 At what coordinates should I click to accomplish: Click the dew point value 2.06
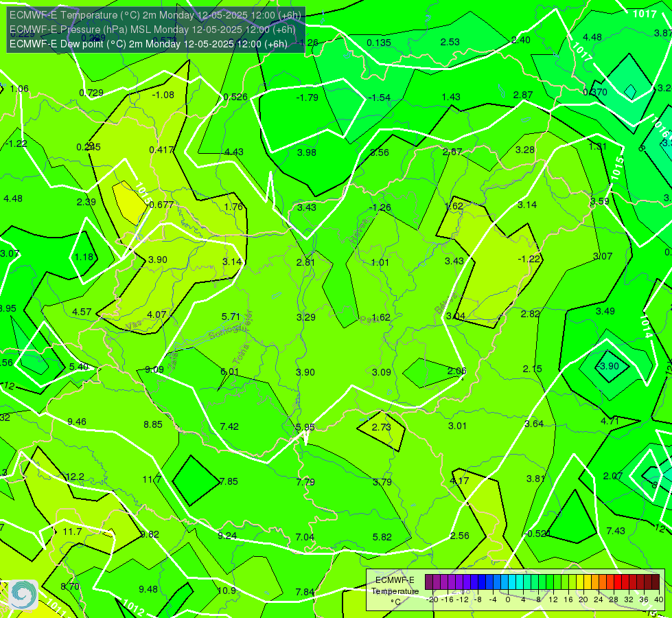(x=457, y=371)
